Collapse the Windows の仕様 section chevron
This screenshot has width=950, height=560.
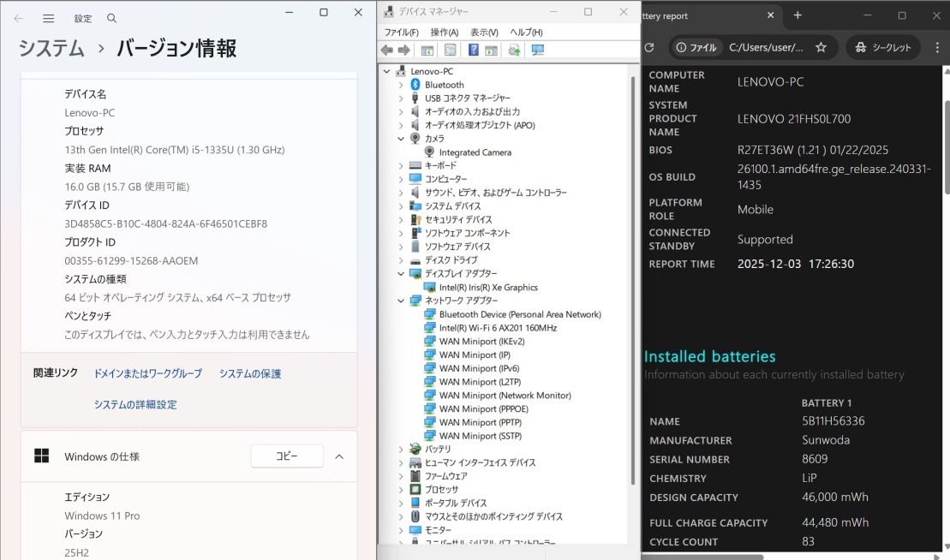339,456
